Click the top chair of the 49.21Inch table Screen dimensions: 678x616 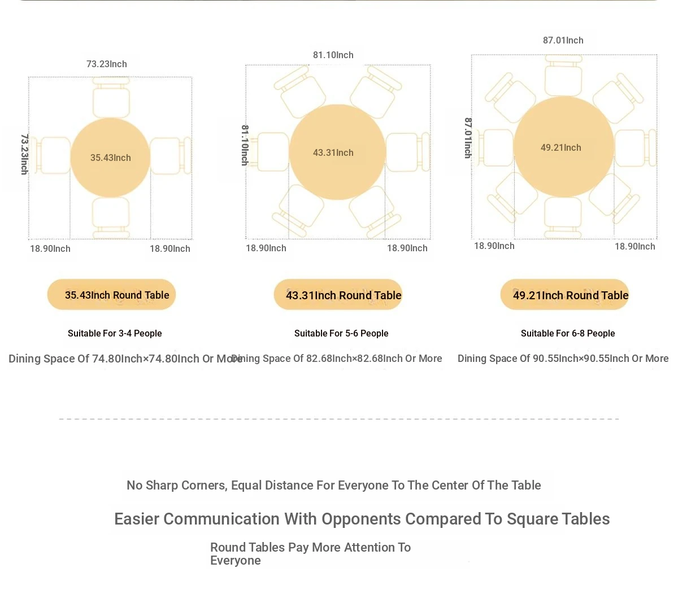(563, 76)
